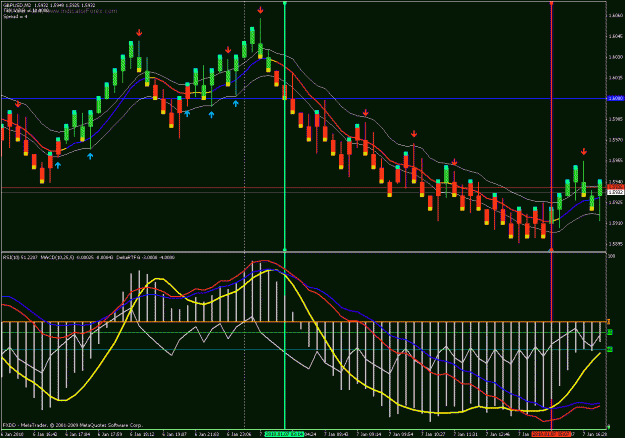Click the FXDD - MetaTrader copyright text
Screen dimensions: 625x438
(73, 425)
